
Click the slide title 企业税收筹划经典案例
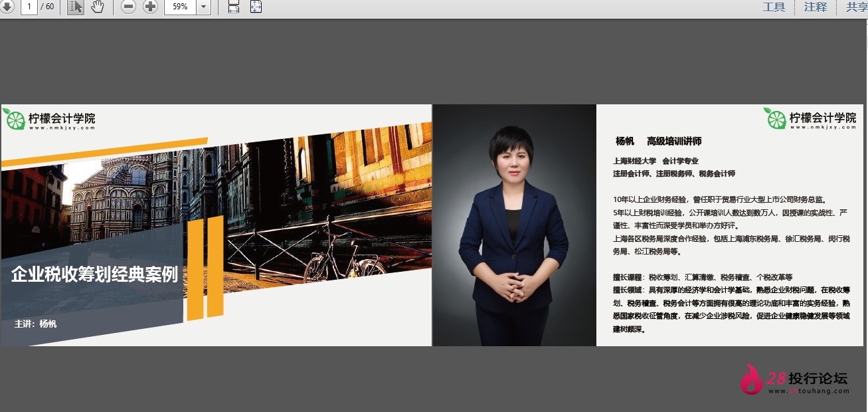coord(94,274)
